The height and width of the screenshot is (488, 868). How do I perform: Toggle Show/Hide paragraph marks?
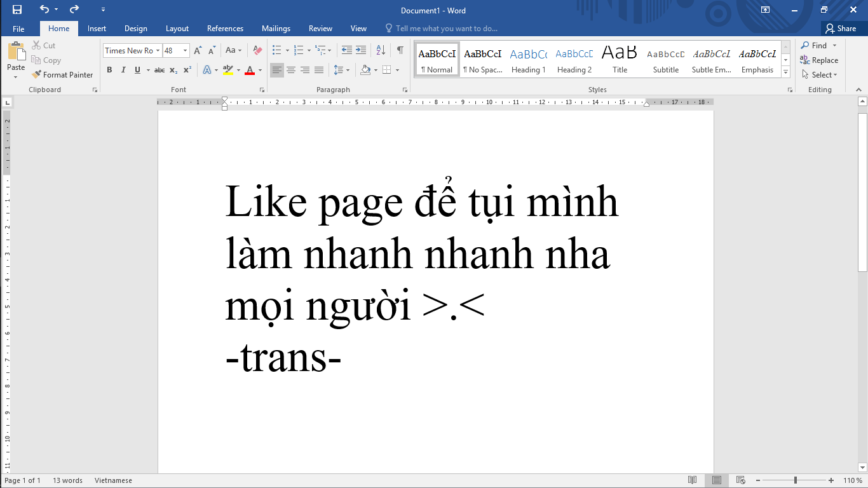click(400, 50)
